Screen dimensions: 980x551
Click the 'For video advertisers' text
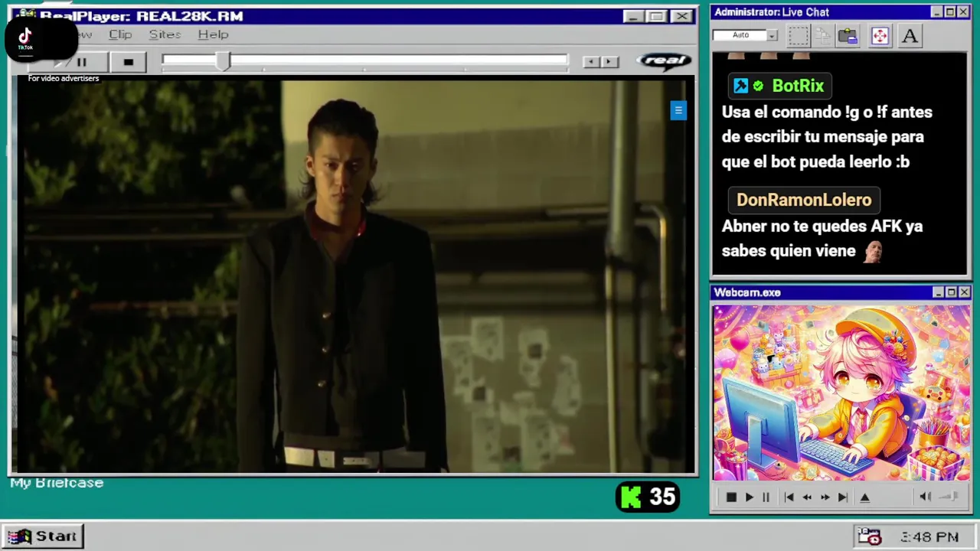(x=64, y=78)
